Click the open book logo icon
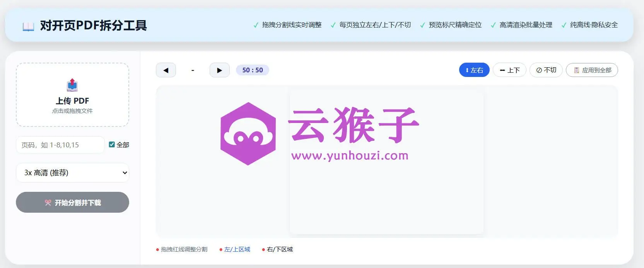This screenshot has width=644, height=268. [28, 26]
